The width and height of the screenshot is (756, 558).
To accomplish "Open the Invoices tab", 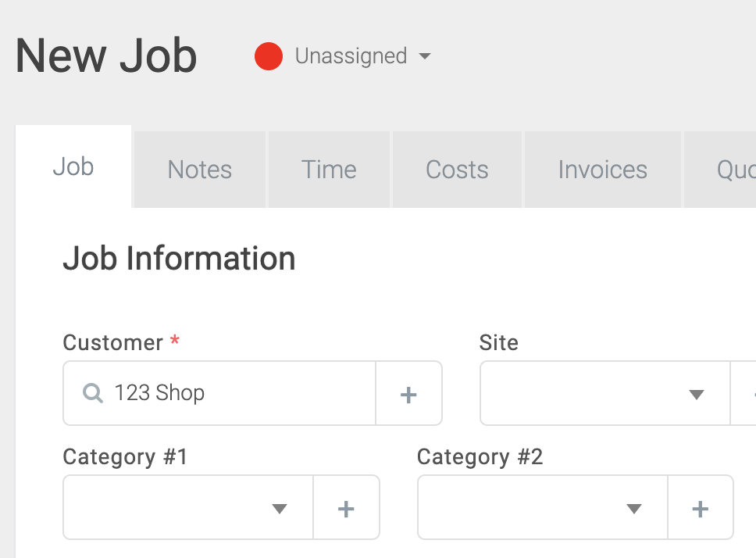I will [603, 170].
